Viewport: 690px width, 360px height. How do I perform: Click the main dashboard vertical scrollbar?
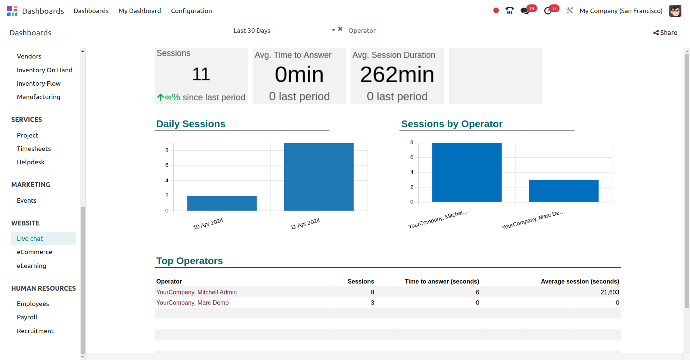pos(687,180)
